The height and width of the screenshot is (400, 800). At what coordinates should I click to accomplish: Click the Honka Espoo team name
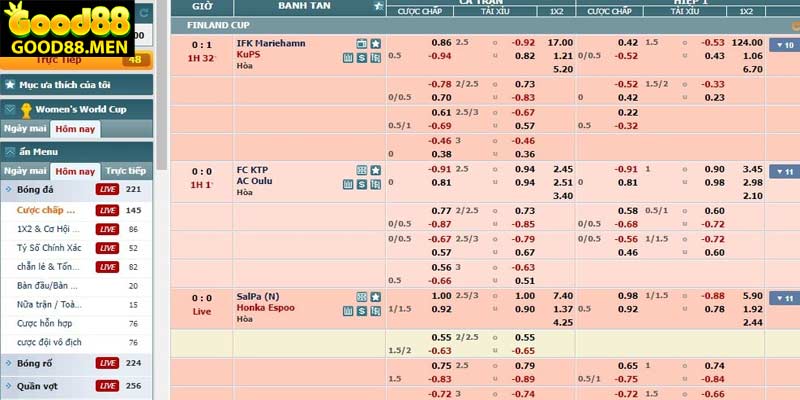point(265,308)
